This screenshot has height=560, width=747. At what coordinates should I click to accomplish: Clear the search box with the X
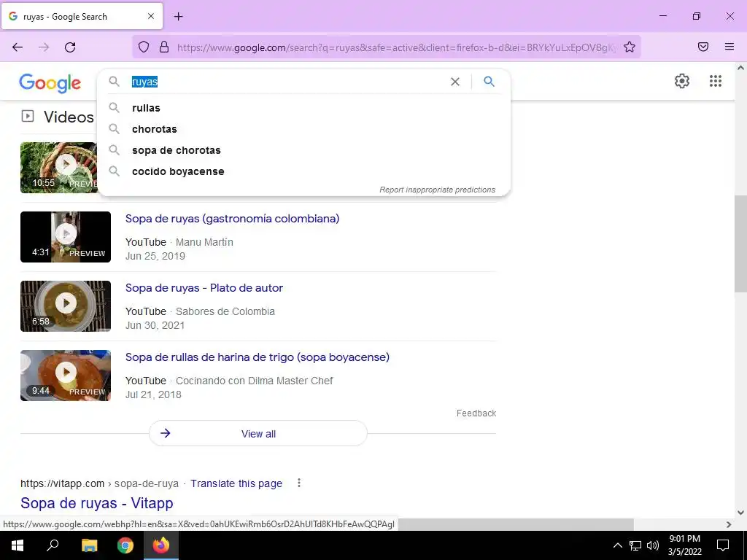click(455, 82)
